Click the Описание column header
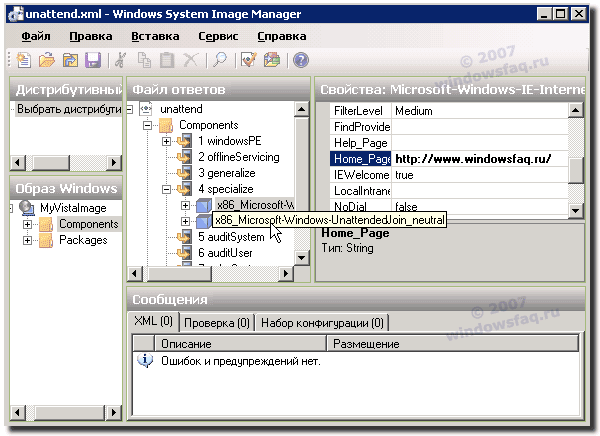 click(x=240, y=343)
